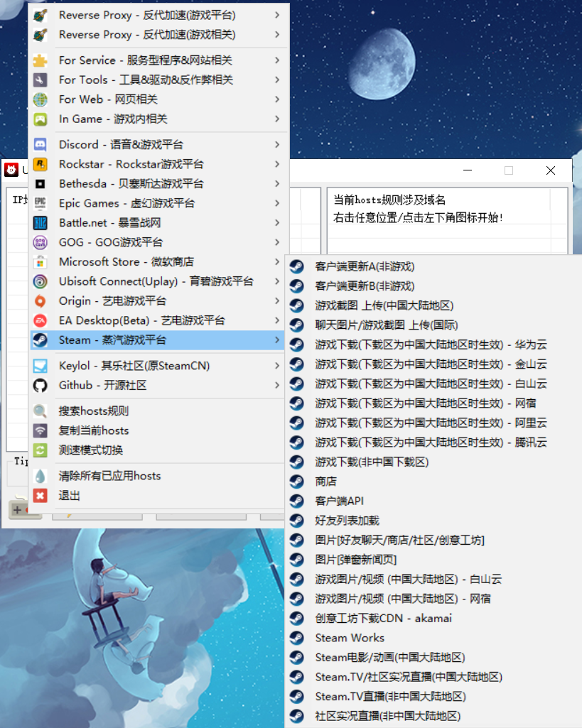Screen dimensions: 582x728
Task: Select 游戏图片/视频 网宿 entry
Action: 433,599
